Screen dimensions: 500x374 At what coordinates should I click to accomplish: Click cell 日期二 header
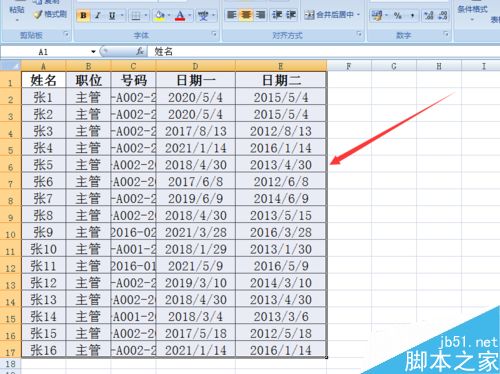(281, 80)
